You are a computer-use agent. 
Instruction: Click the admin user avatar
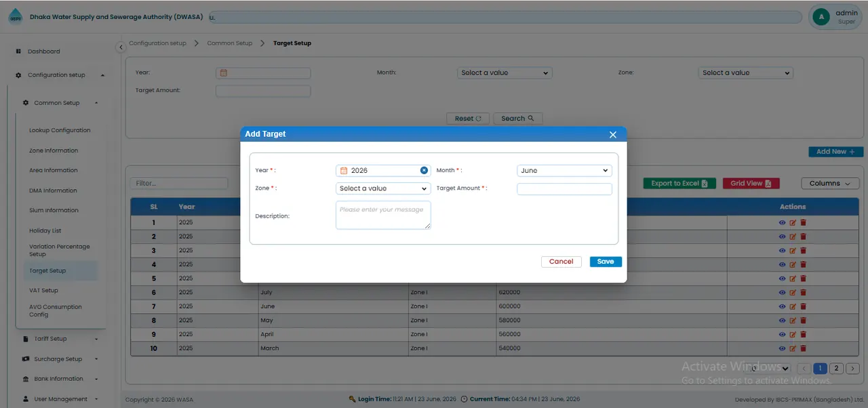click(x=821, y=17)
